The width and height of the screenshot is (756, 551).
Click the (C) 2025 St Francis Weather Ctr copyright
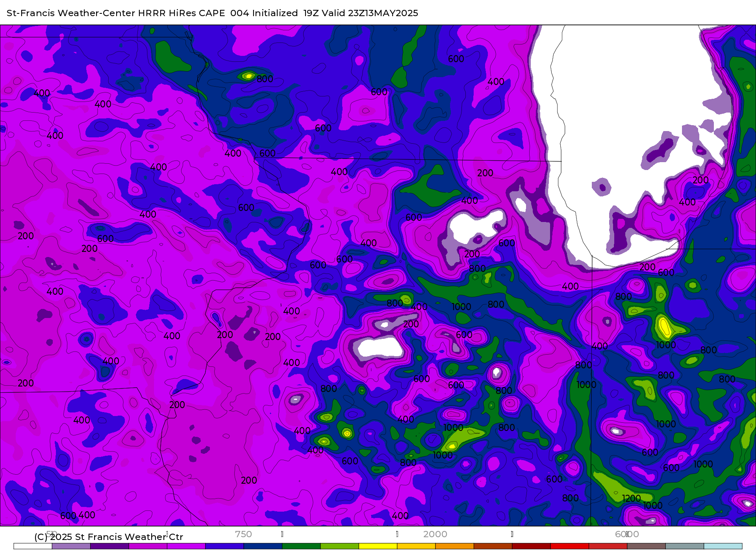pyautogui.click(x=109, y=537)
